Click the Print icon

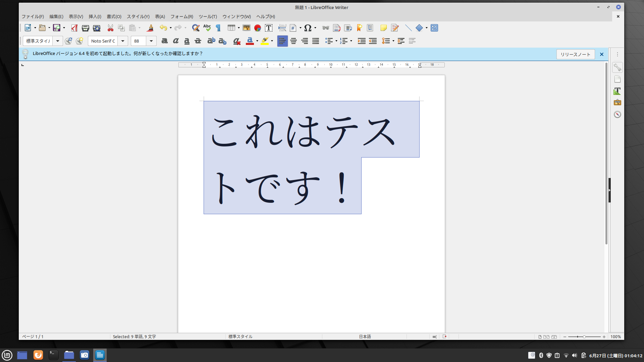[86, 28]
